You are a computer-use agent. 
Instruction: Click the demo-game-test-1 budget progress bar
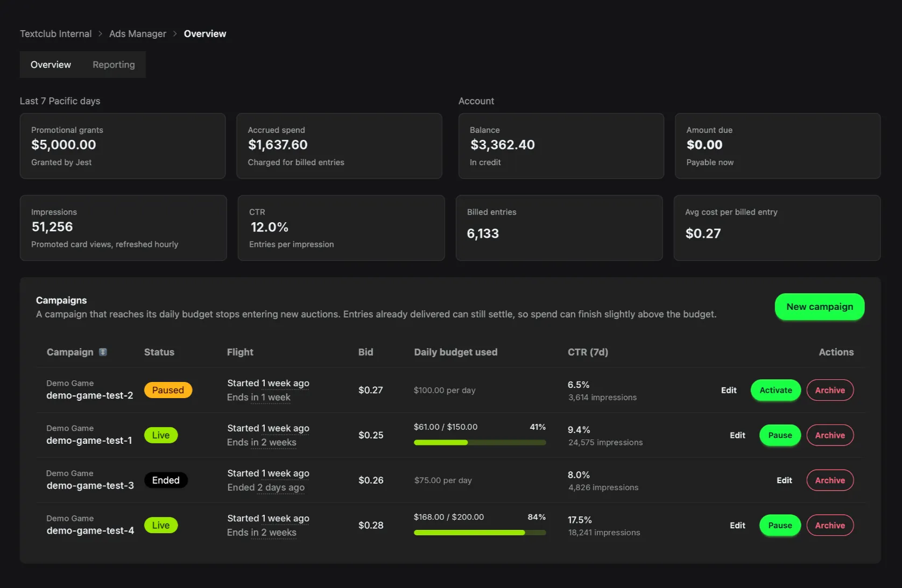click(x=480, y=443)
